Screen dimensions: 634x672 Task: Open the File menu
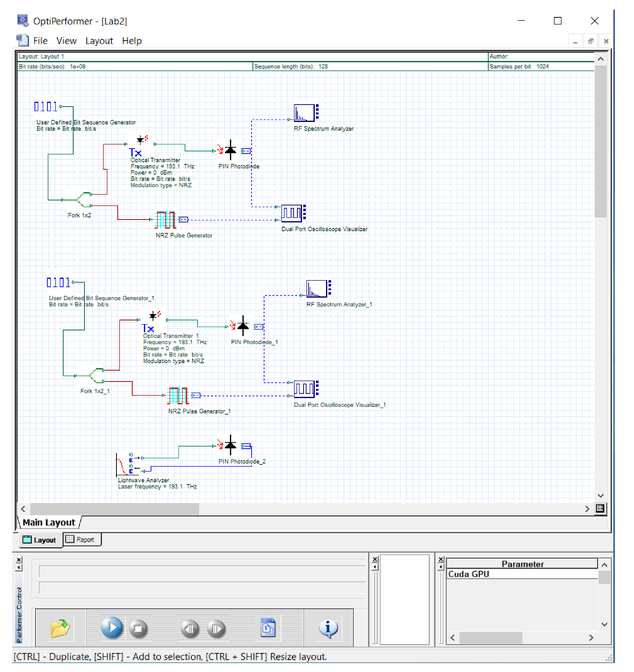tap(40, 41)
